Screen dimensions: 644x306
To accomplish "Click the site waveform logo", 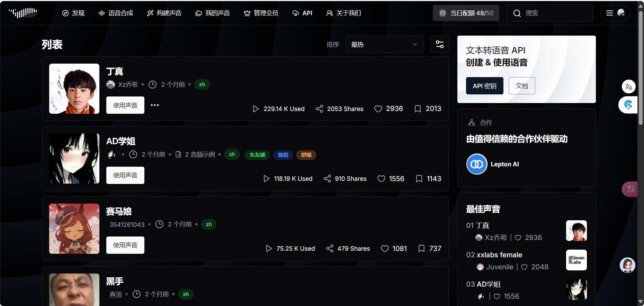I will click(23, 13).
